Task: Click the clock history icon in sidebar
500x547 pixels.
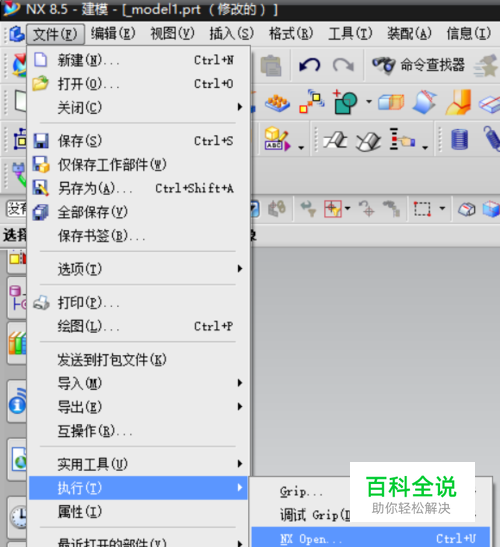Action: pyautogui.click(x=19, y=516)
